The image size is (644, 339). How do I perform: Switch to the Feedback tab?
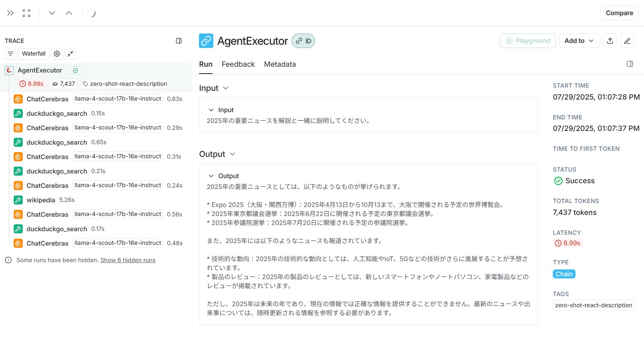pos(238,64)
